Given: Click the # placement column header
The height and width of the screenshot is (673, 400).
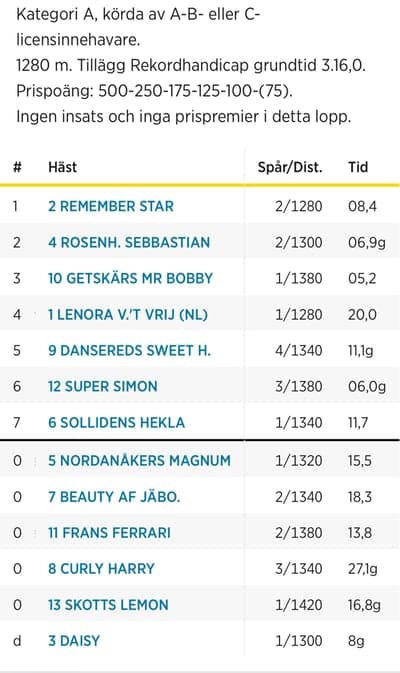Looking at the screenshot, I should 17,167.
